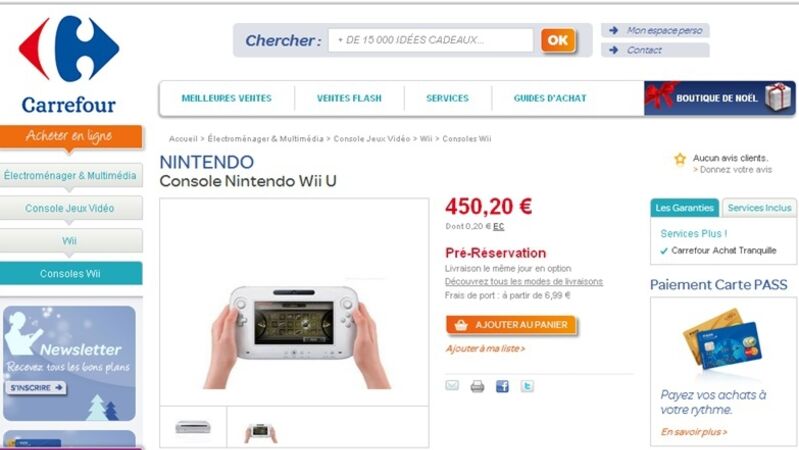
Task: Click the customer review star icon
Action: tap(679, 160)
